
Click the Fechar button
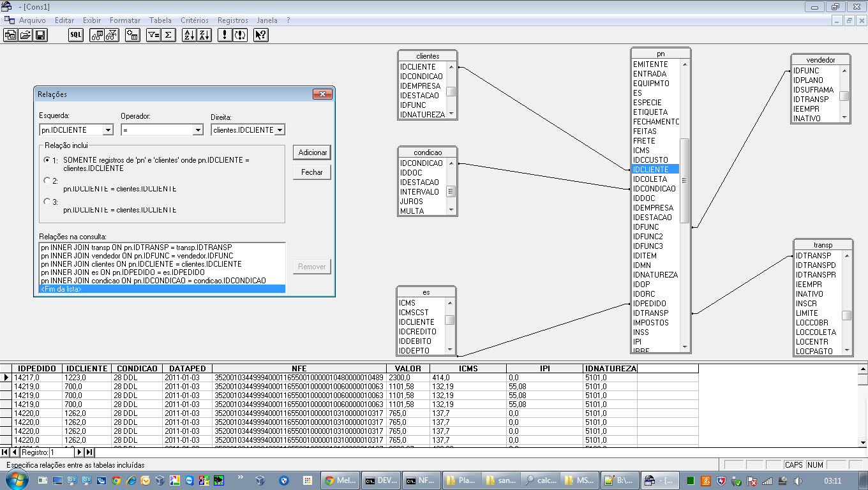pyautogui.click(x=312, y=172)
